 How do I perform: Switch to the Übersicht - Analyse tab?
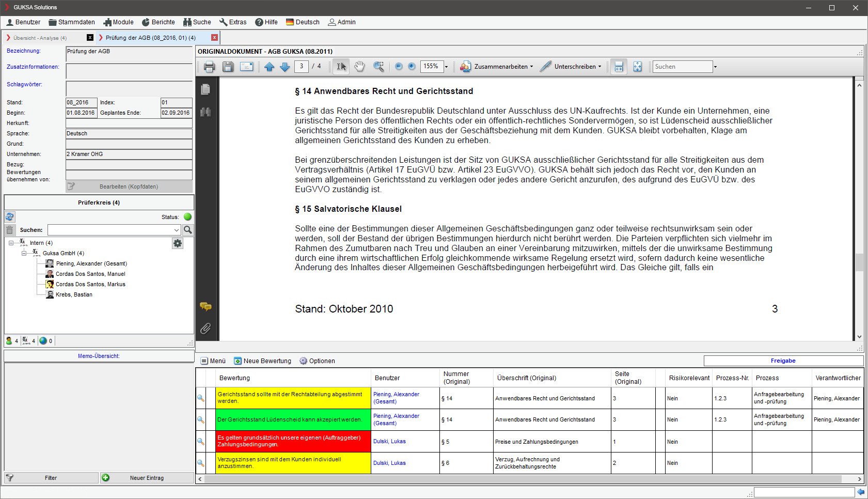tap(40, 38)
